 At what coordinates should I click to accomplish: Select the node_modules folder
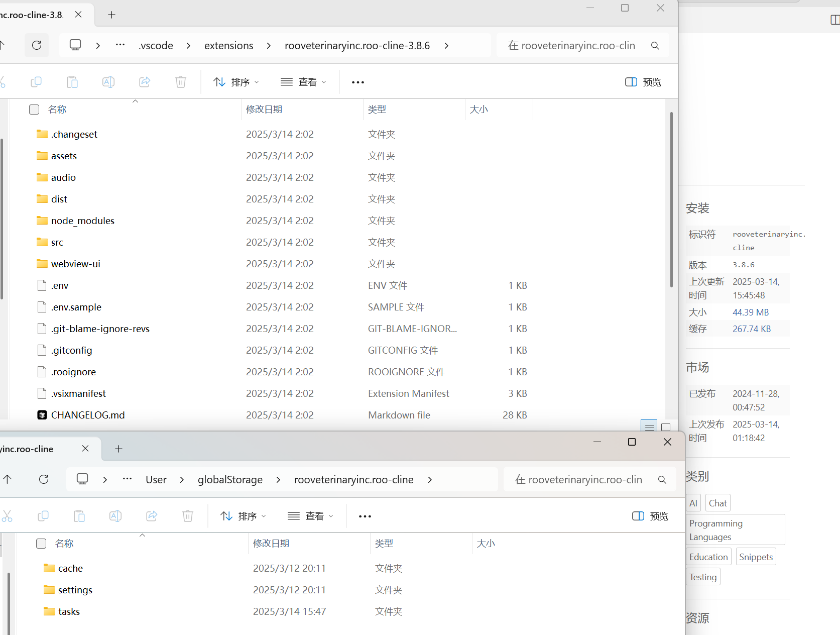[82, 221]
